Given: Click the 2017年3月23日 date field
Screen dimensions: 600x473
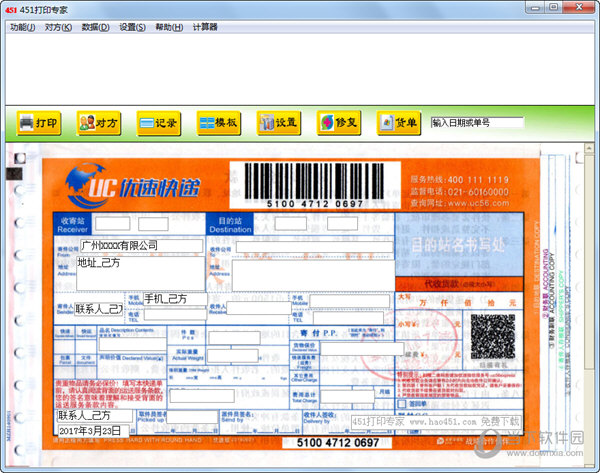Looking at the screenshot, I should (x=93, y=431).
